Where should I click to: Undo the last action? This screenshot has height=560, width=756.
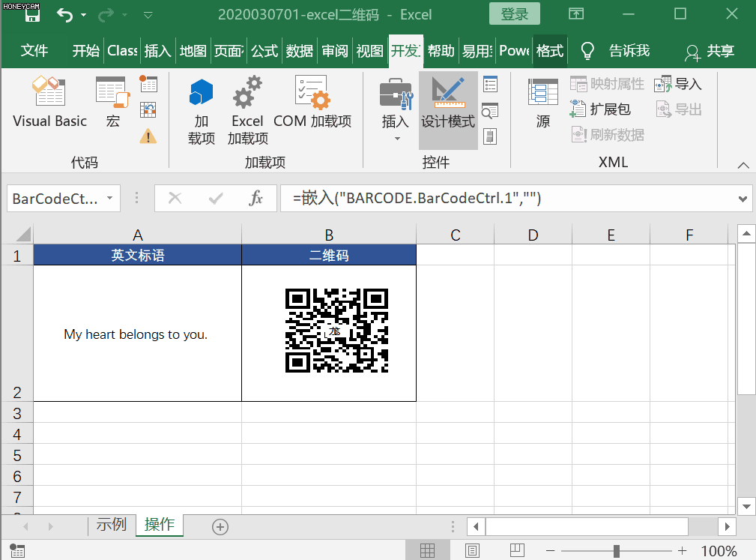[64, 15]
